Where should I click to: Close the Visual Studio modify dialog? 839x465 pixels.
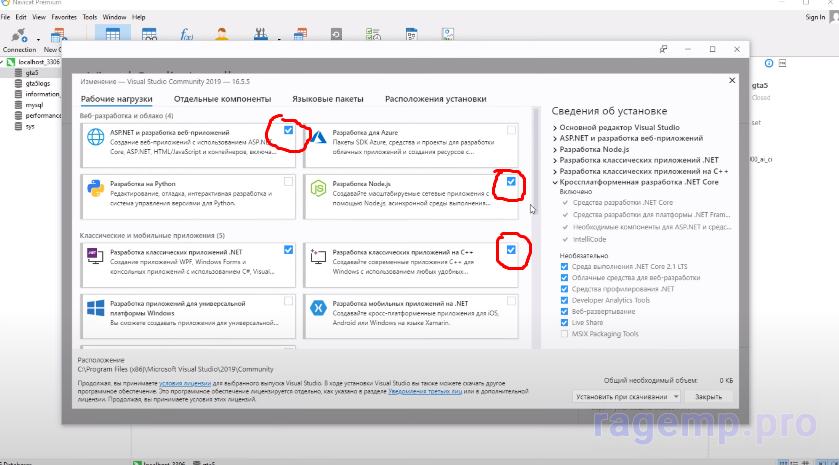[732, 81]
